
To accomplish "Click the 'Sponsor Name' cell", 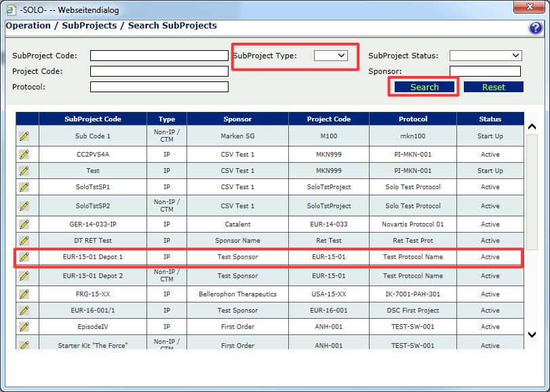I will 238,241.
